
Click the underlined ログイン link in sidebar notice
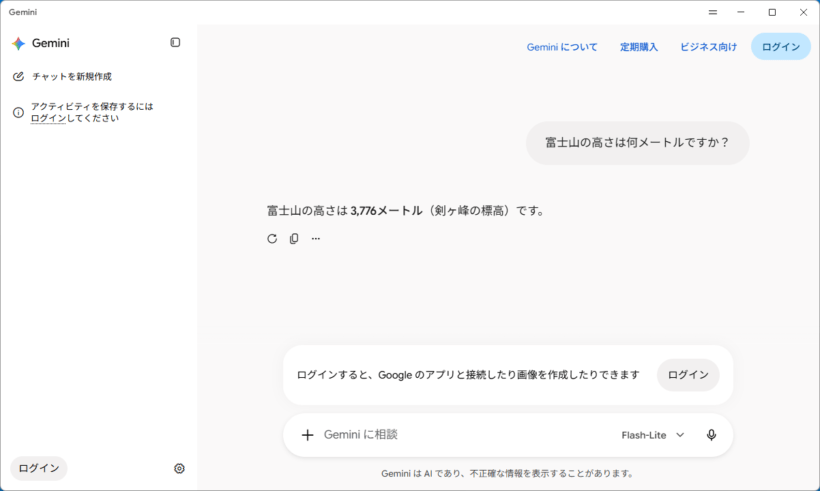(x=48, y=118)
